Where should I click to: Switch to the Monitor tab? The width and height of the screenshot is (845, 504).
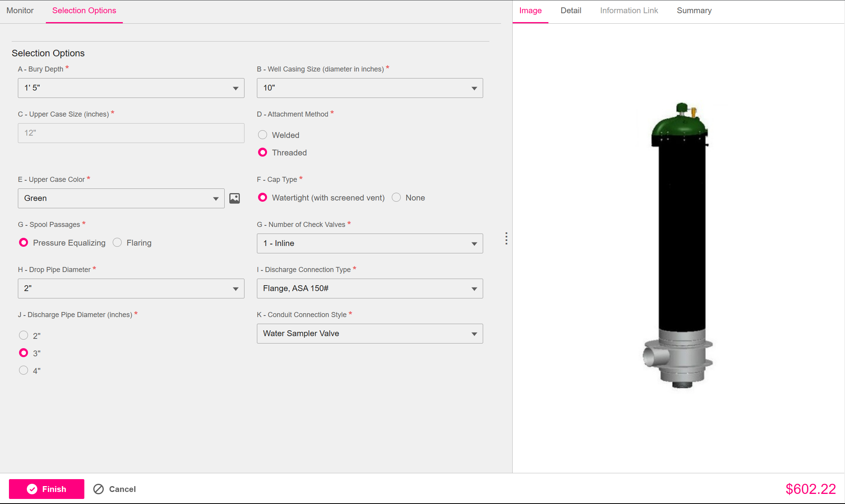point(20,10)
